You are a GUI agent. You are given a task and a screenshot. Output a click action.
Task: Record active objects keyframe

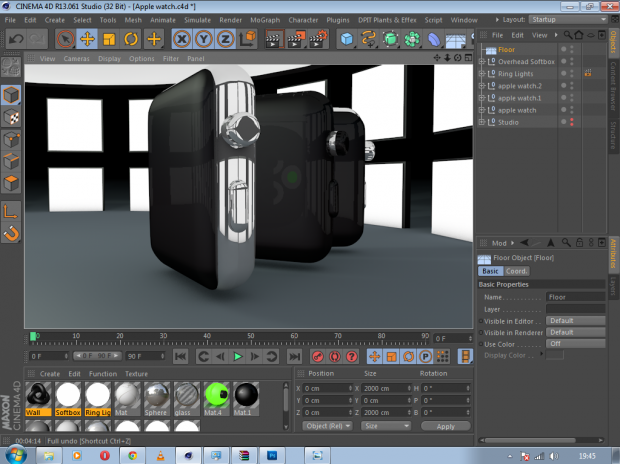coord(318,357)
